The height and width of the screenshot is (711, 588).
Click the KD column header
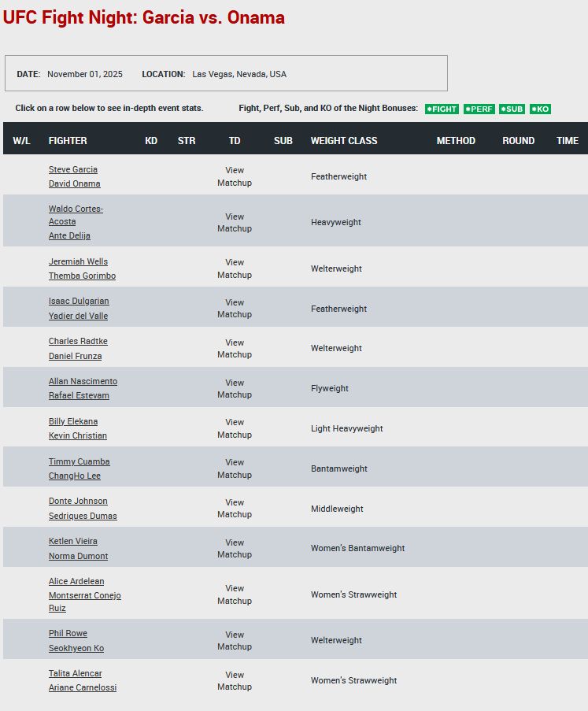(151, 141)
